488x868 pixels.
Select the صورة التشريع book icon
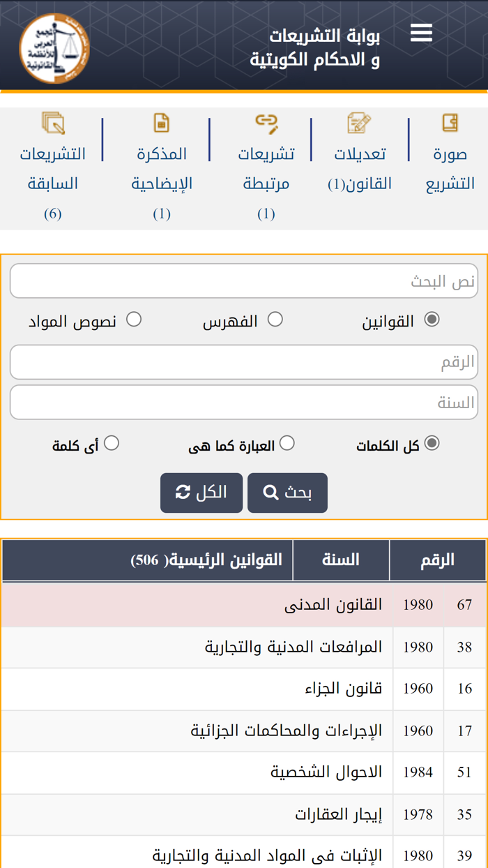coord(449,124)
